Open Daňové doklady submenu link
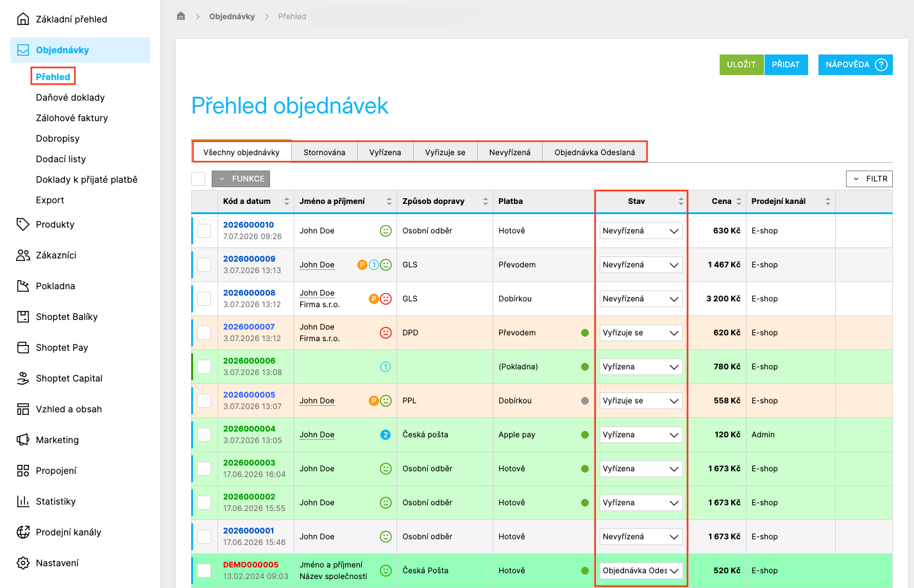This screenshot has height=588, width=914. click(70, 97)
